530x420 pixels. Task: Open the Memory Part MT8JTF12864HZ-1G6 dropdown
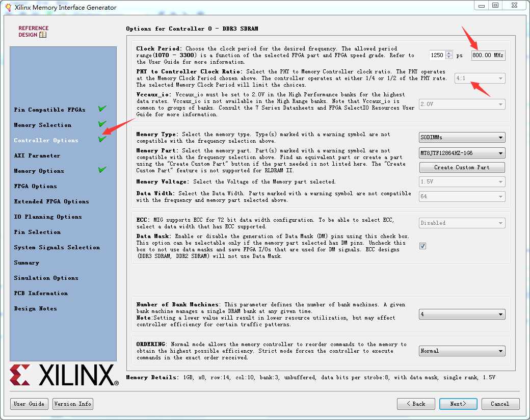462,153
